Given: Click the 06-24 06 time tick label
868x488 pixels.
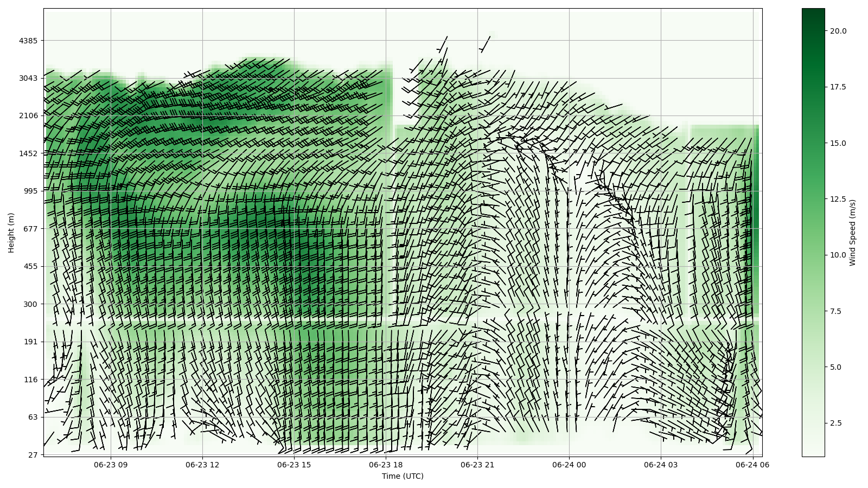Looking at the screenshot, I should pos(752,465).
